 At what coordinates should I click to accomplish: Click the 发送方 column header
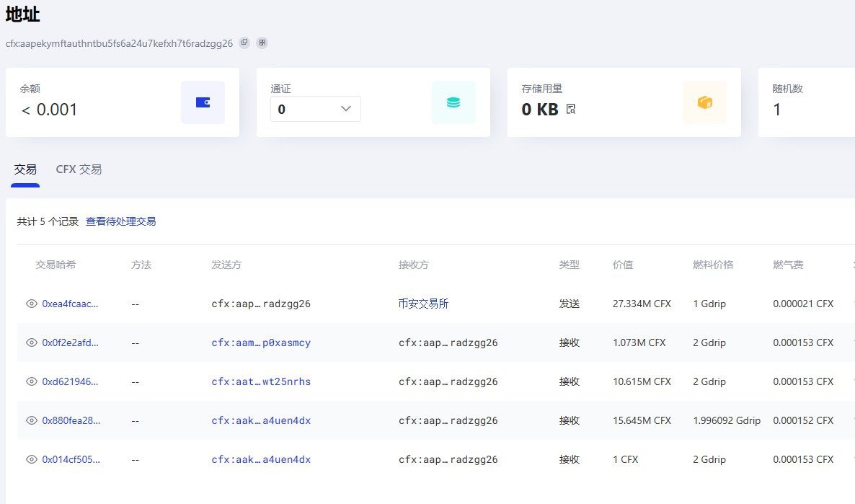(226, 265)
